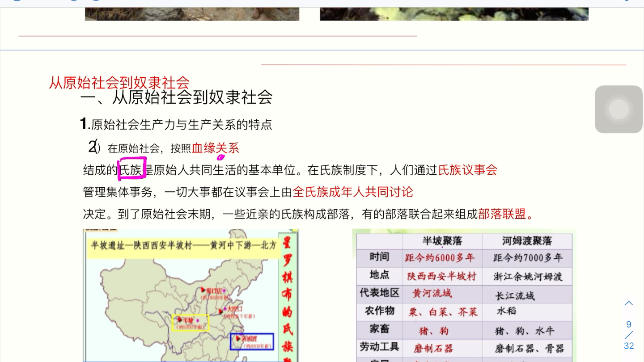Click the yellow-boxed 半坡 site on map

tap(191, 322)
